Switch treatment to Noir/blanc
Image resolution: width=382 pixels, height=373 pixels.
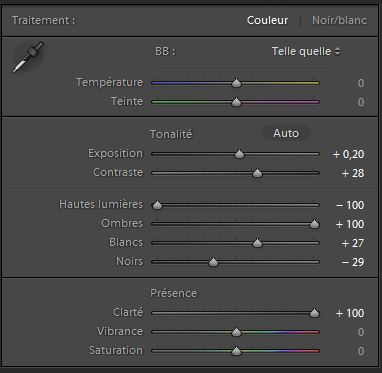[339, 20]
